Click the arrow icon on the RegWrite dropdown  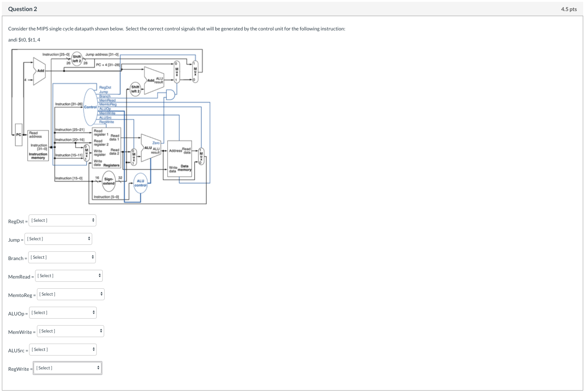(98, 368)
